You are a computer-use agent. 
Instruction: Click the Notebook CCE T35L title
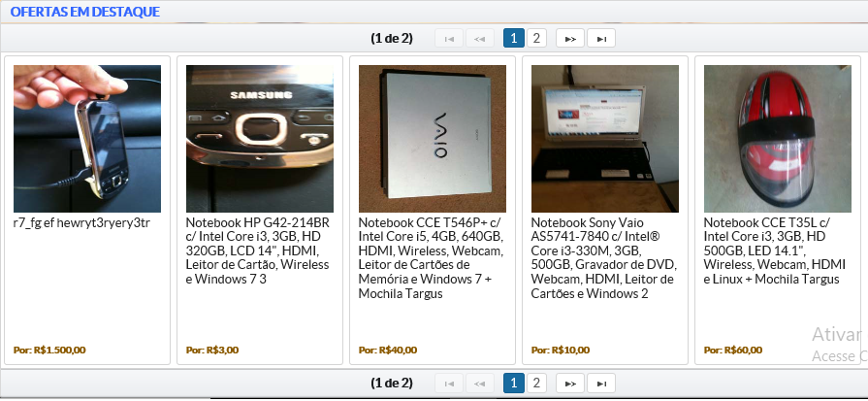775,251
